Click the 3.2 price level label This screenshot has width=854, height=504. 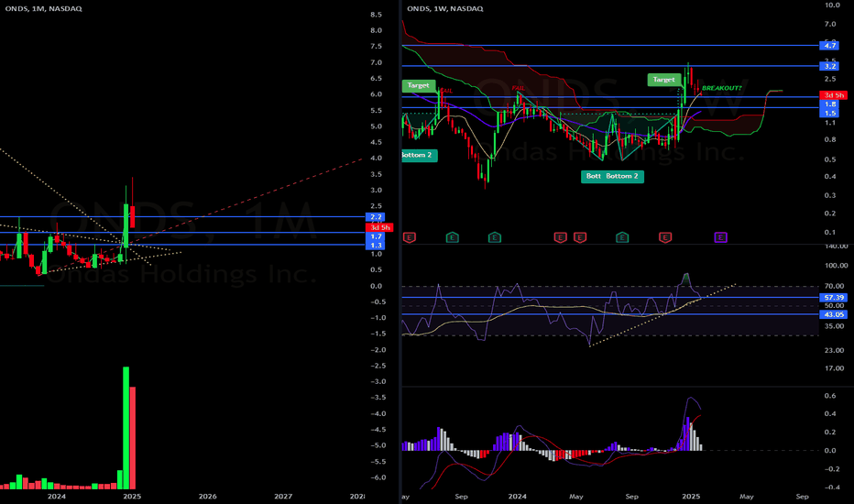click(x=830, y=66)
